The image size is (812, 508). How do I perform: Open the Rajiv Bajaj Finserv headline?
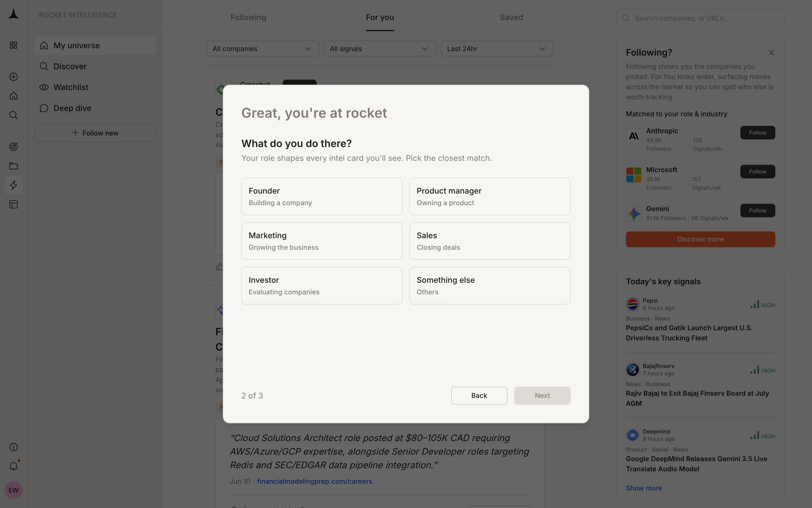click(697, 398)
